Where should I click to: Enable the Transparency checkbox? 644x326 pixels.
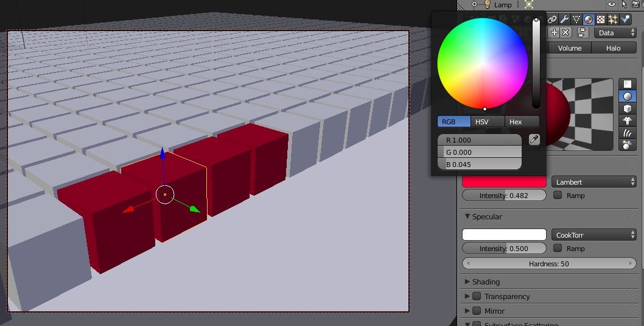pos(477,296)
